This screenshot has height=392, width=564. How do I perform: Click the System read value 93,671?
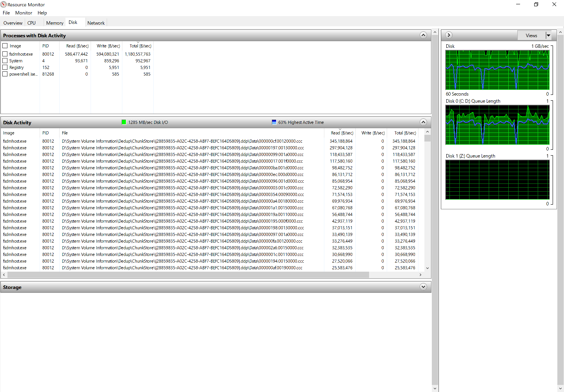[x=81, y=61]
